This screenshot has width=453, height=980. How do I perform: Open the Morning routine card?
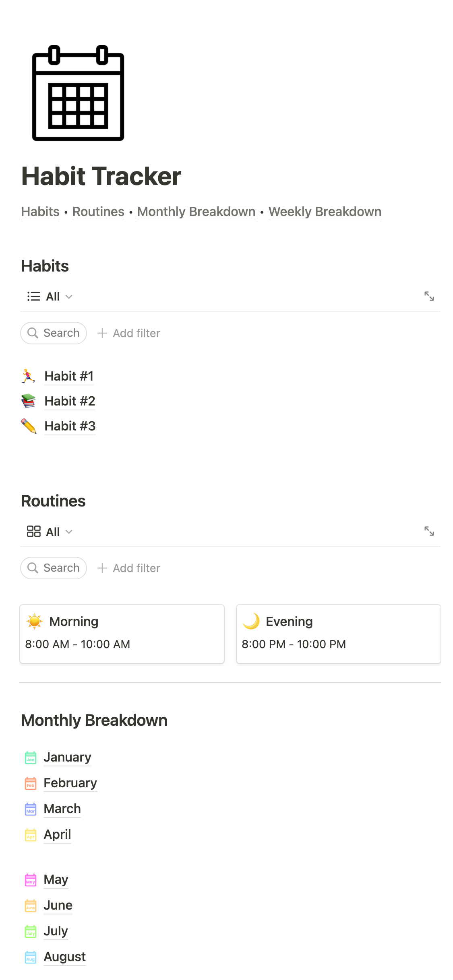122,634
